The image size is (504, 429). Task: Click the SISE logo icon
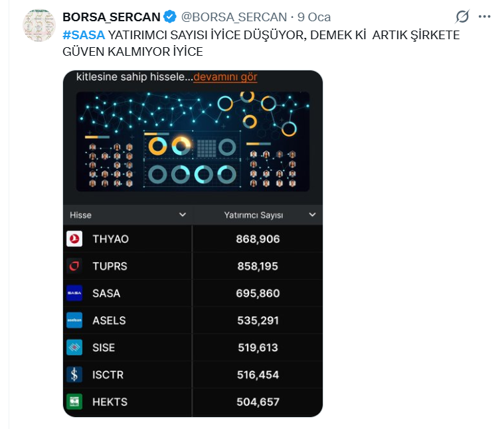tap(74, 347)
